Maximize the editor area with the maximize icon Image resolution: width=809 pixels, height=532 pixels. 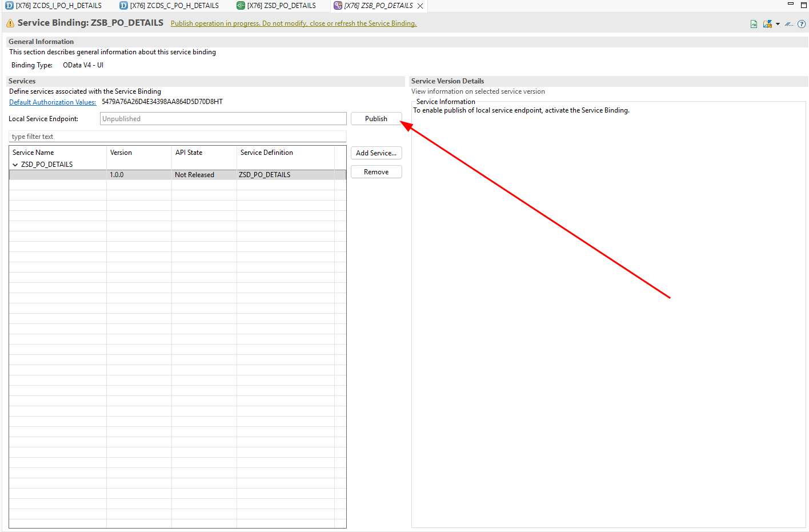(x=803, y=5)
